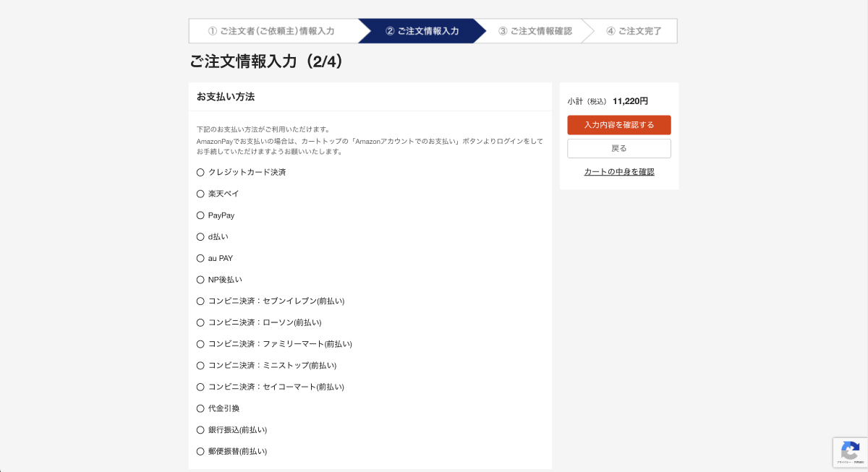Click the 入力内容を確認する button
The width and height of the screenshot is (868, 472).
(619, 125)
